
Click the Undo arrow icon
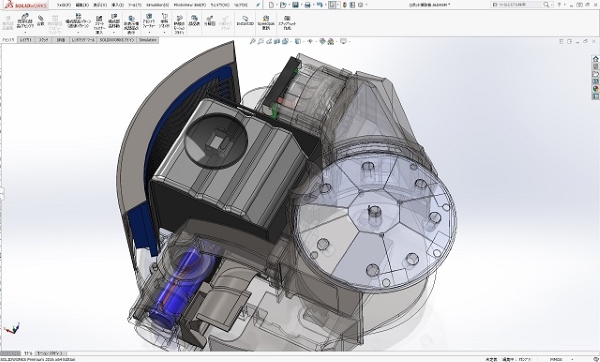[320, 5]
